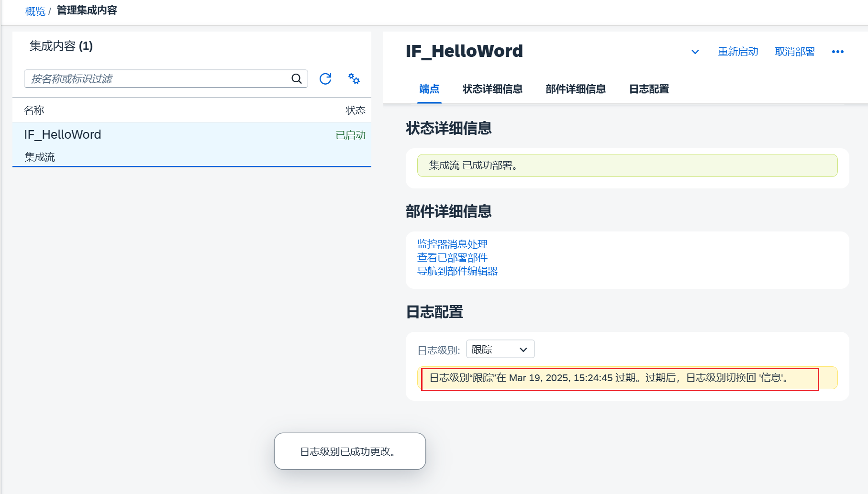Expand the chevron next to IF_HelloWord title
This screenshot has height=494, width=868.
[695, 52]
